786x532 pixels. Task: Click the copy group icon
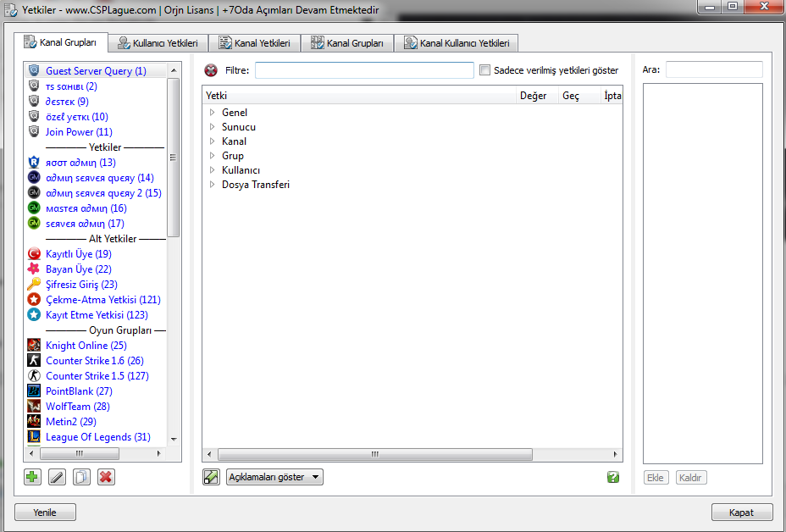[x=81, y=477]
